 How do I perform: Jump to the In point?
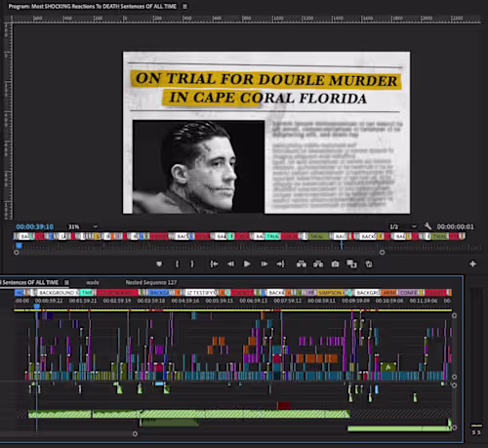click(x=214, y=265)
